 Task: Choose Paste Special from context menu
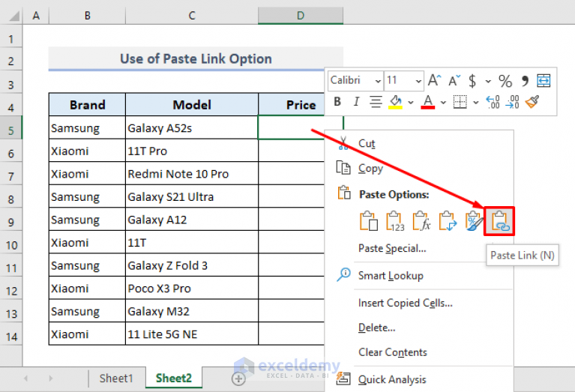pos(392,248)
